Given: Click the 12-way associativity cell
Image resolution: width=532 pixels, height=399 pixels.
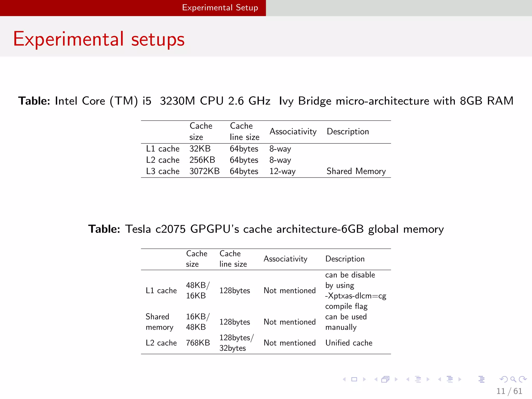Looking at the screenshot, I should point(282,171).
